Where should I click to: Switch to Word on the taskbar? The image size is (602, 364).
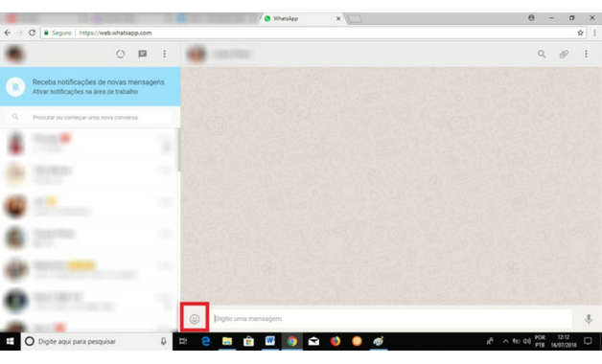(270, 341)
